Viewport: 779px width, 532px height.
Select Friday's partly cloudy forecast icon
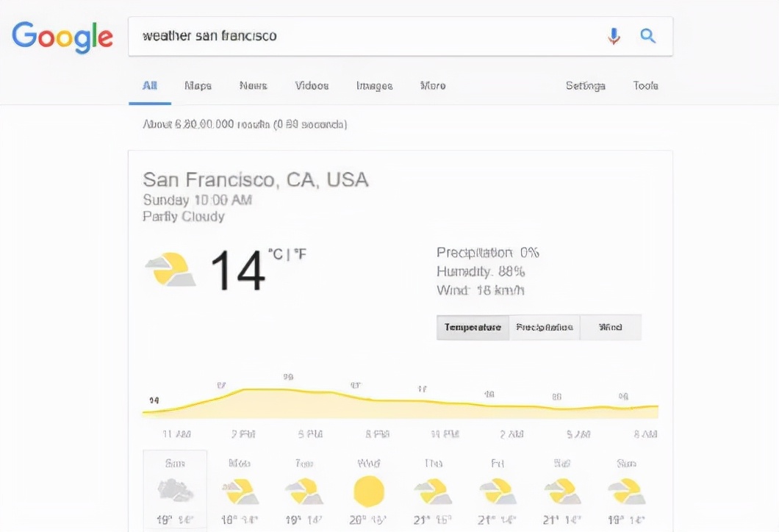pyautogui.click(x=498, y=492)
